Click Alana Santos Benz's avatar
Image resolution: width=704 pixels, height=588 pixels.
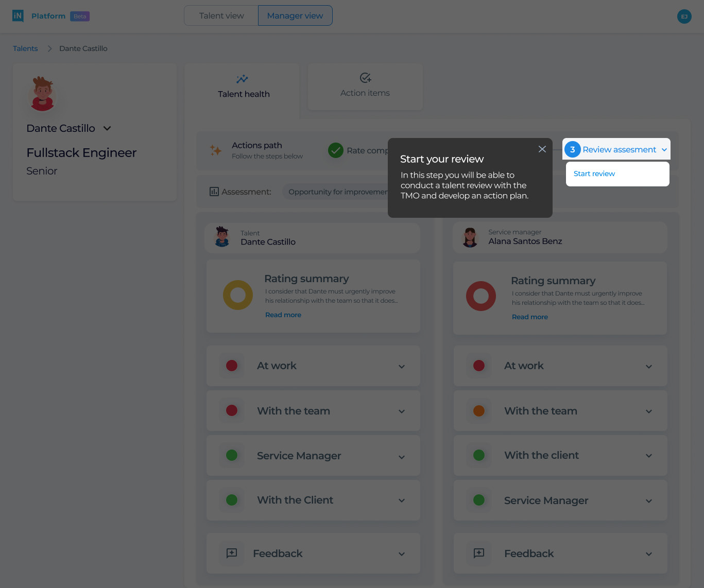(470, 237)
